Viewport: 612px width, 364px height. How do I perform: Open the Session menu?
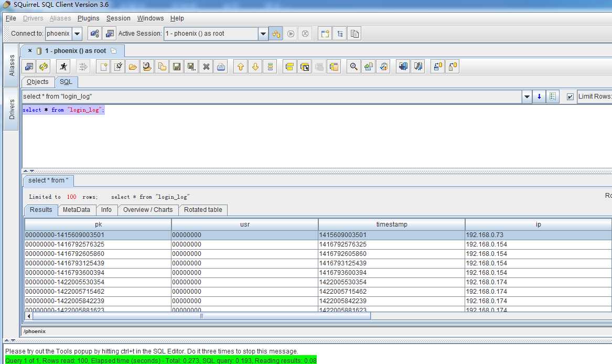(119, 18)
